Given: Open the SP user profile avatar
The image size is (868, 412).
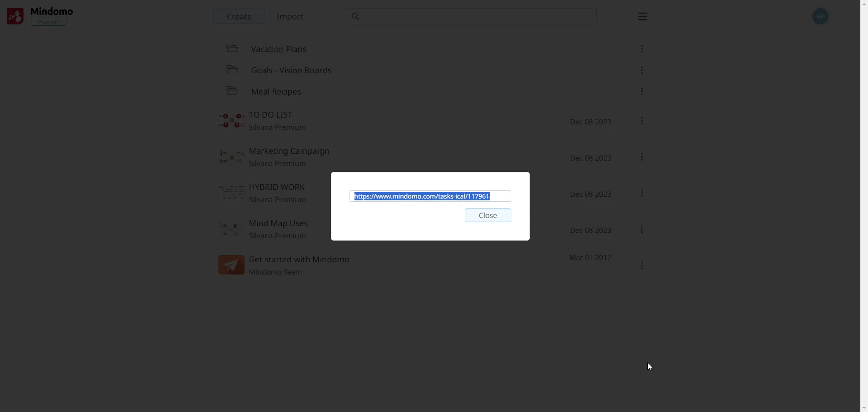Looking at the screenshot, I should tap(821, 17).
